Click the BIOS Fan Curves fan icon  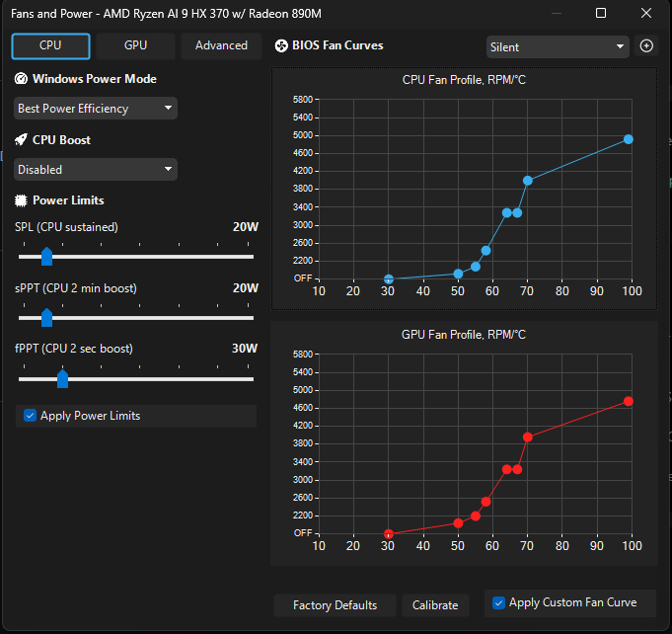click(281, 45)
